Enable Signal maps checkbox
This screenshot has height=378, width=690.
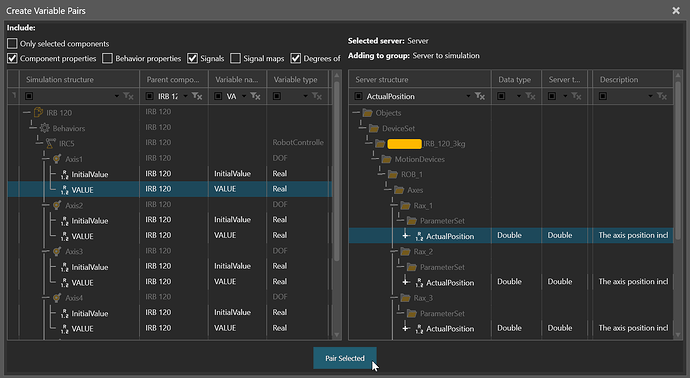235,58
